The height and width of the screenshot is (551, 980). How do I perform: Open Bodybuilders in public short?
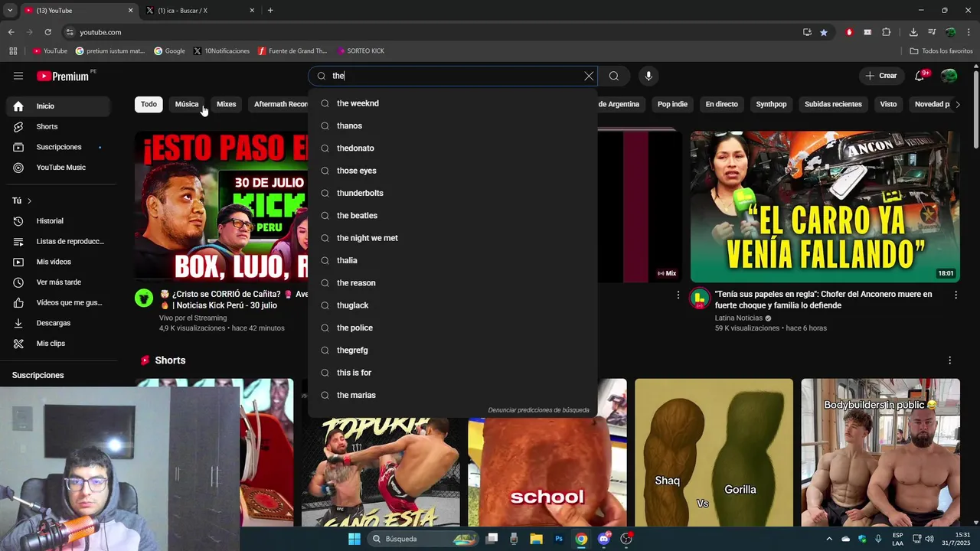[x=880, y=452]
